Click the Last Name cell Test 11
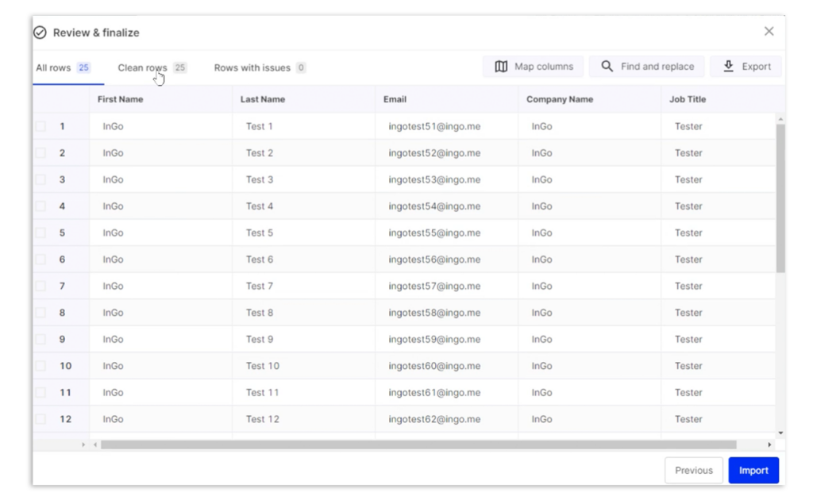 [304, 393]
